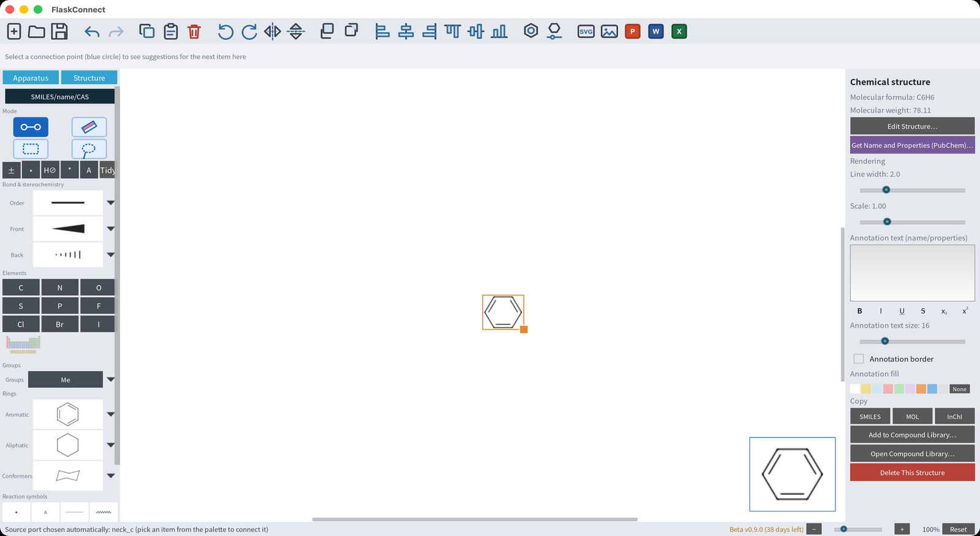
Task: Click the SMILES/name/CAS input field
Action: pyautogui.click(x=60, y=97)
